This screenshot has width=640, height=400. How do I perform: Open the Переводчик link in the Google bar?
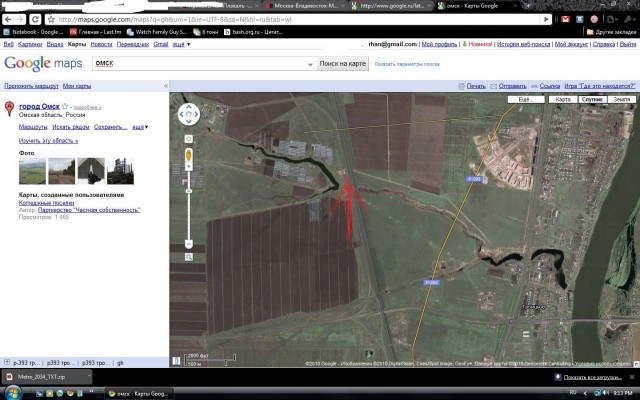133,44
